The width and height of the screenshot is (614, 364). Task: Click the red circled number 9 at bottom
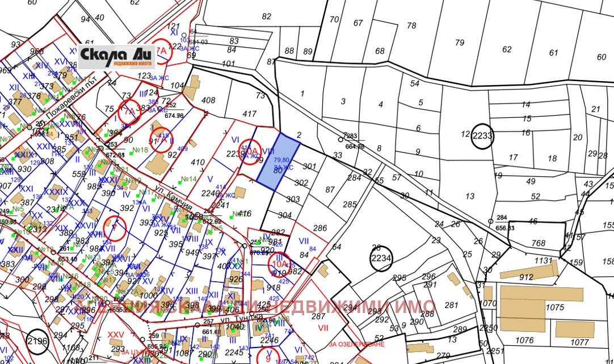268,357
